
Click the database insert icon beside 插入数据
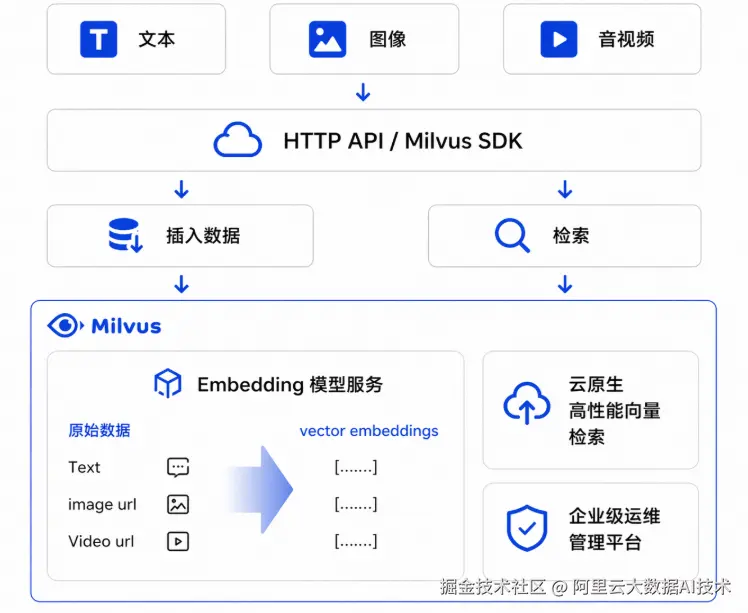tap(125, 235)
